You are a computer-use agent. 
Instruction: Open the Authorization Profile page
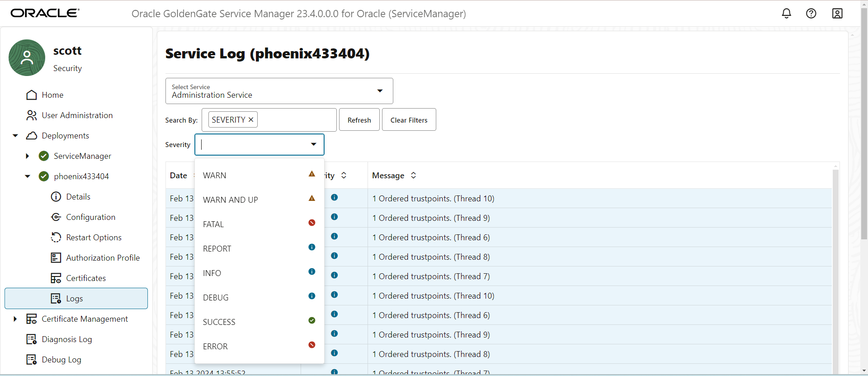point(103,258)
